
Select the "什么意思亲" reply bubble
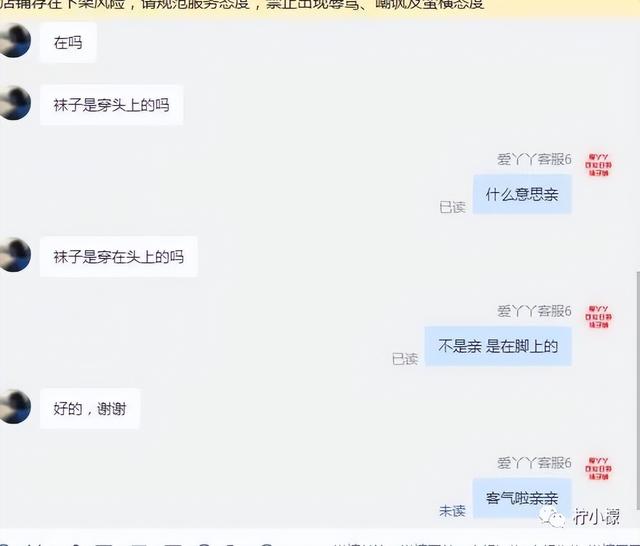522,194
